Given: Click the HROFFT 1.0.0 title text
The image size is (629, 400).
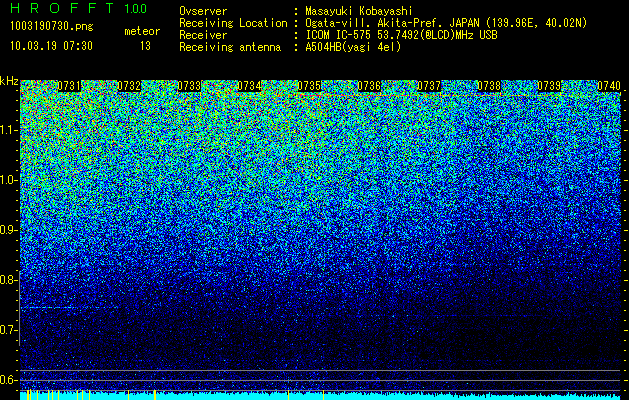Looking at the screenshot, I should click(79, 8).
